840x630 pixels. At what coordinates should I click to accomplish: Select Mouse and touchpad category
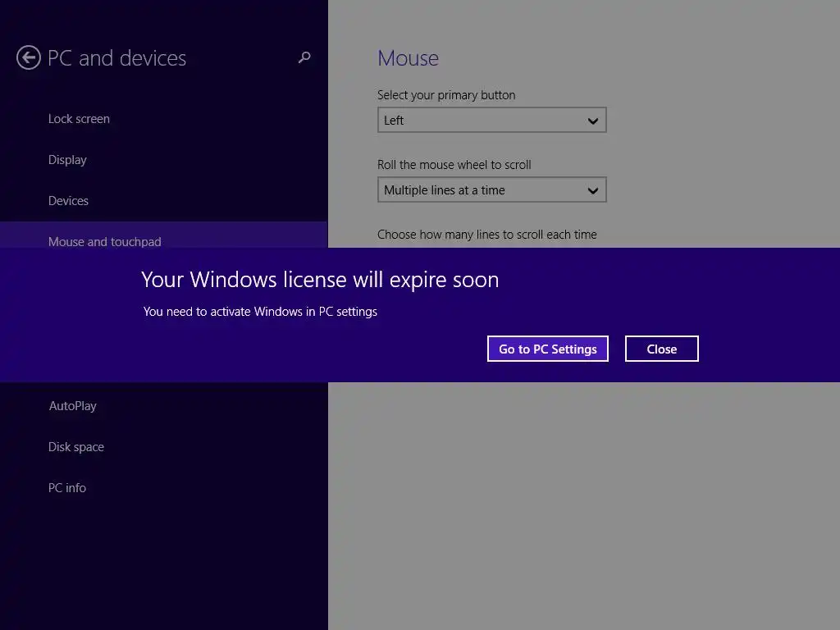pos(163,235)
